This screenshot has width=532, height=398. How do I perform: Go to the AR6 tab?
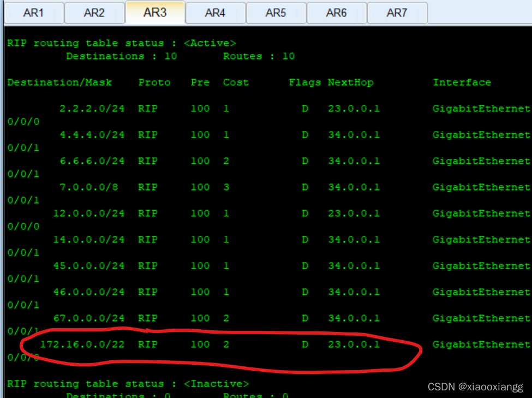[x=336, y=13]
